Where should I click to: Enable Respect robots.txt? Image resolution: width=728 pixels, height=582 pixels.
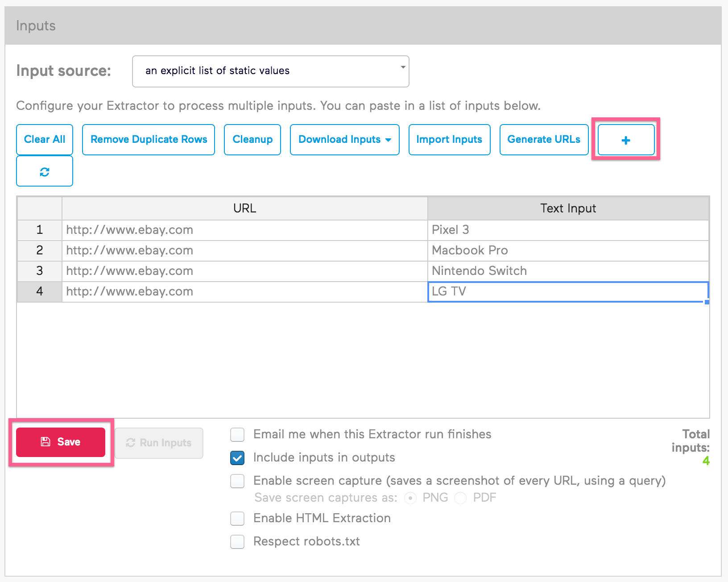coord(237,541)
